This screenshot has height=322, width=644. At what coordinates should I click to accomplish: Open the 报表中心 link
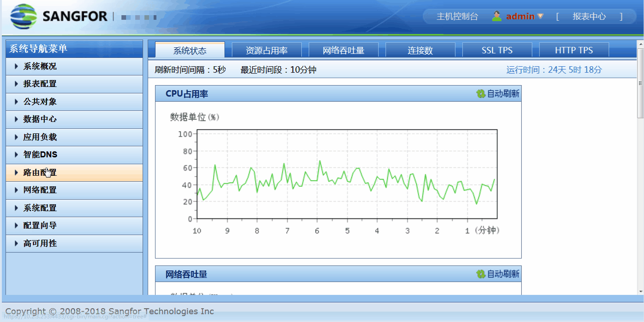click(x=589, y=17)
